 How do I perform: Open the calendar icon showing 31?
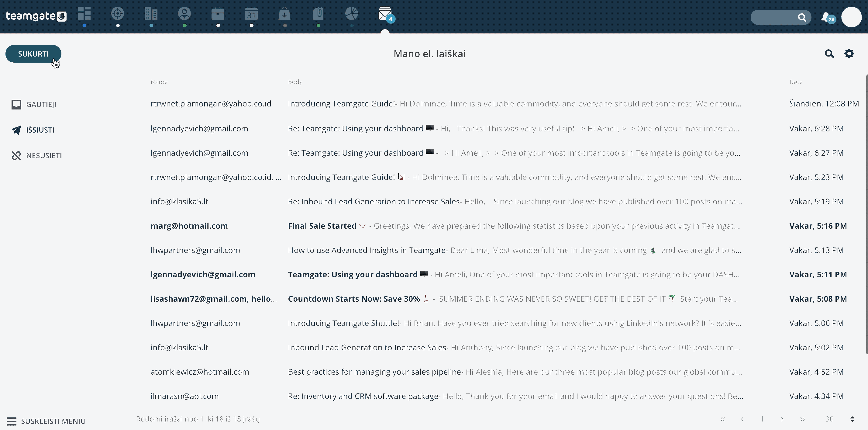(251, 14)
